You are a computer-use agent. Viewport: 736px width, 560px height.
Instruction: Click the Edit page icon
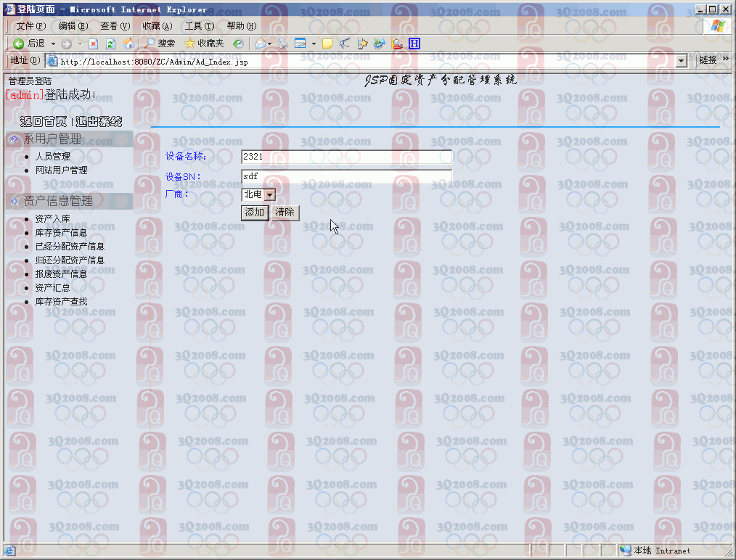click(x=300, y=44)
